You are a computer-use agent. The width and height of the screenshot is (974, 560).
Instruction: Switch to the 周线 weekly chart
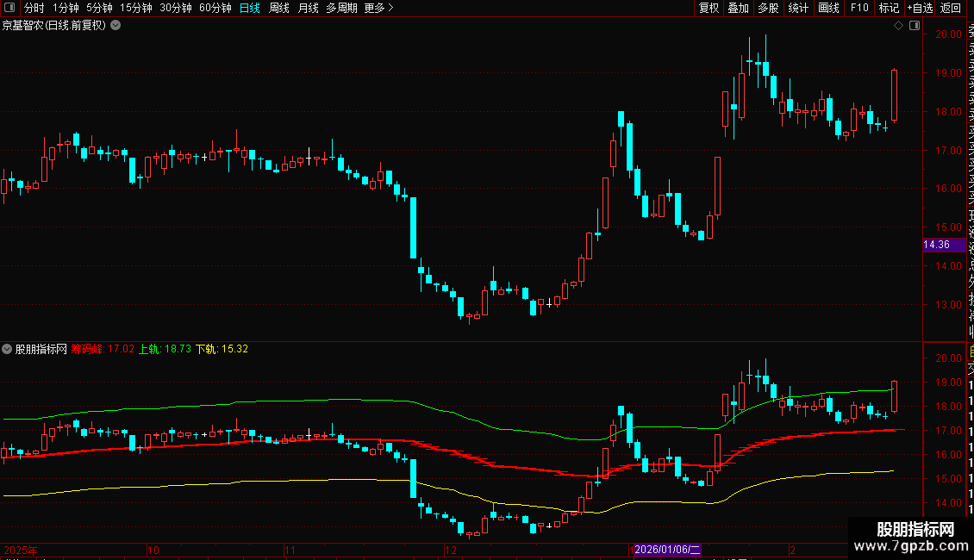[279, 8]
